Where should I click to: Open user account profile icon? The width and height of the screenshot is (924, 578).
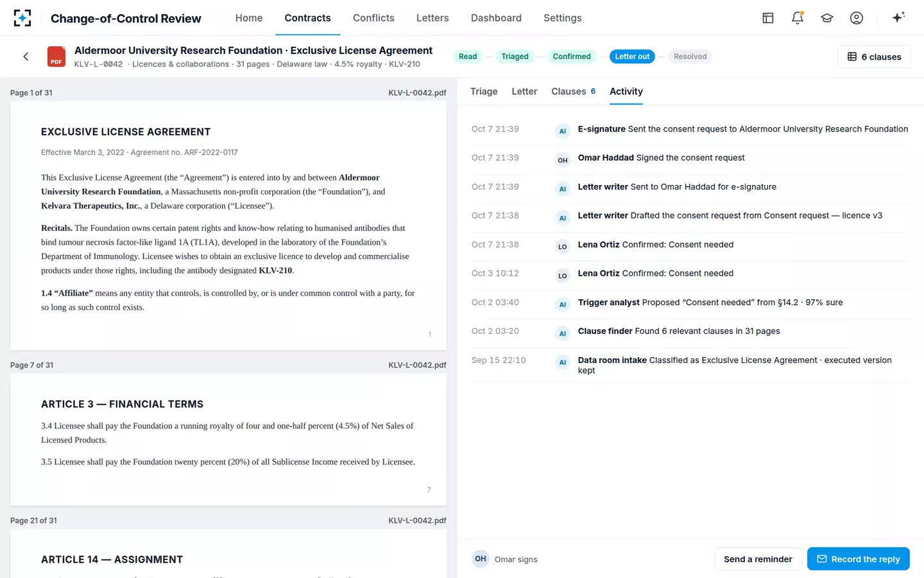click(857, 18)
